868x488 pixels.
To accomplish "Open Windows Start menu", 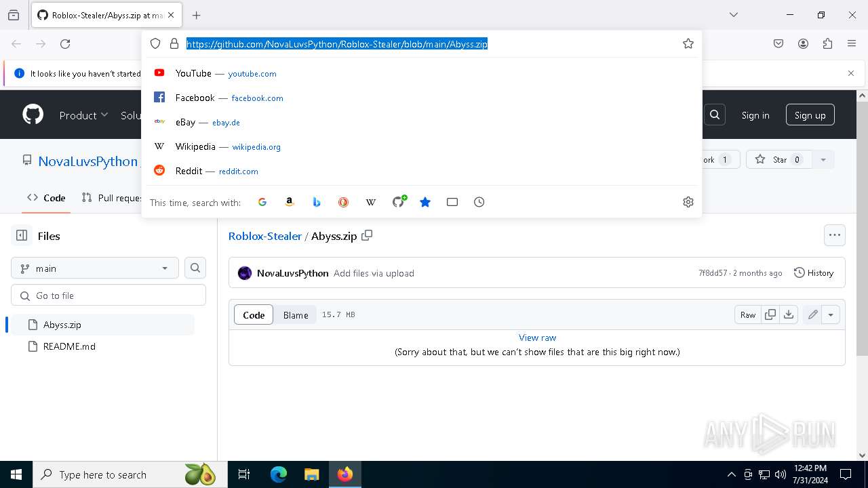I will [x=16, y=474].
